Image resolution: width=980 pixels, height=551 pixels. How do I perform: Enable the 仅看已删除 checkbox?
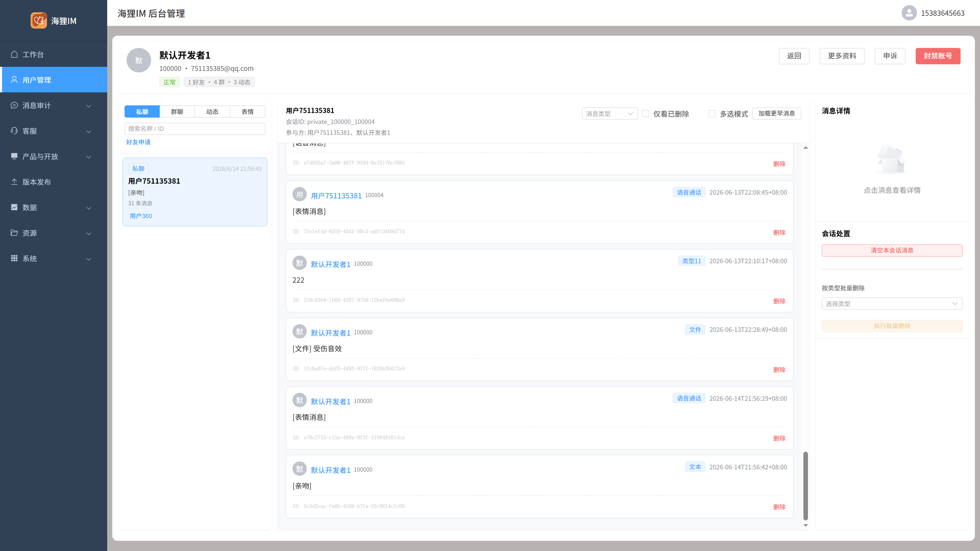point(646,113)
